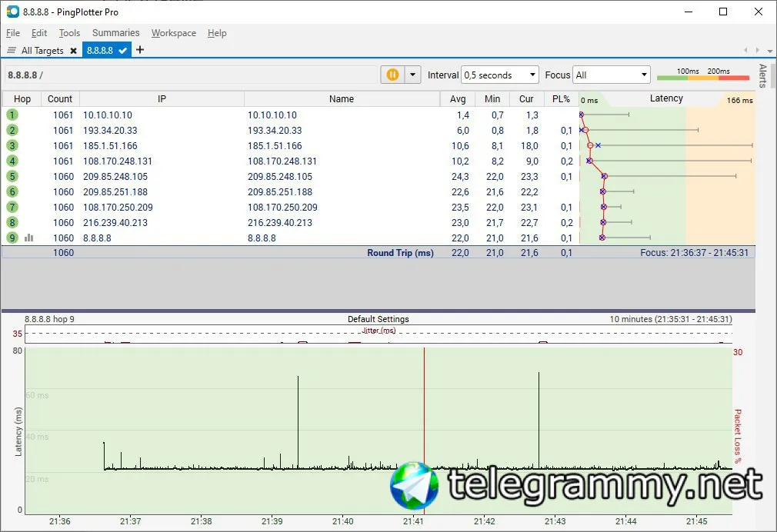
Task: Click the 166 ms latency scale maximum
Action: [x=739, y=100]
